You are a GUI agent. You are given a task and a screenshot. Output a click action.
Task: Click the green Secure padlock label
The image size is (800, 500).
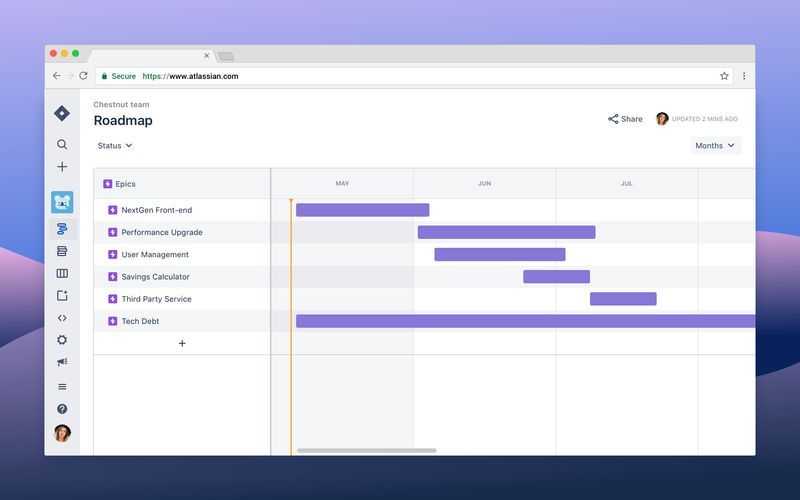click(x=118, y=76)
